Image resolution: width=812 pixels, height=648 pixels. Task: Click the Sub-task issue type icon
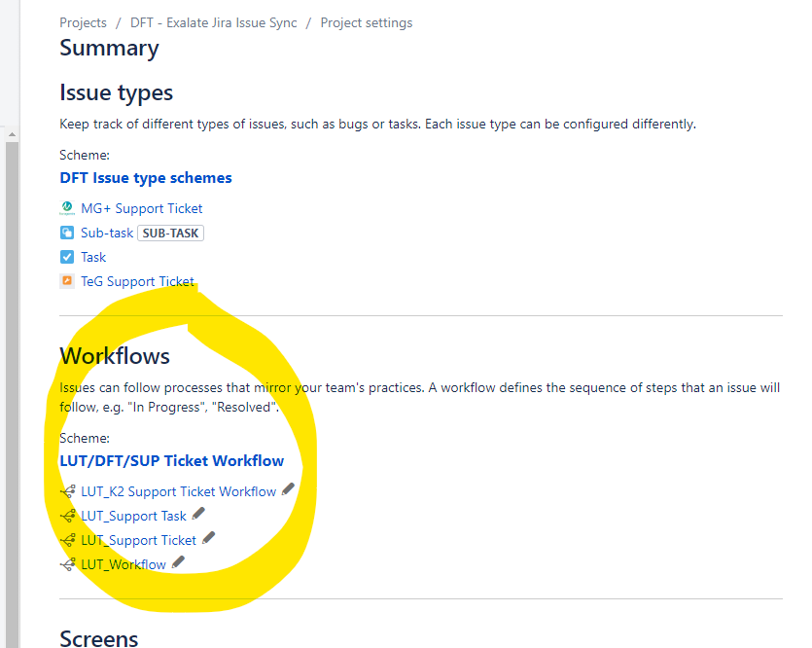67,233
